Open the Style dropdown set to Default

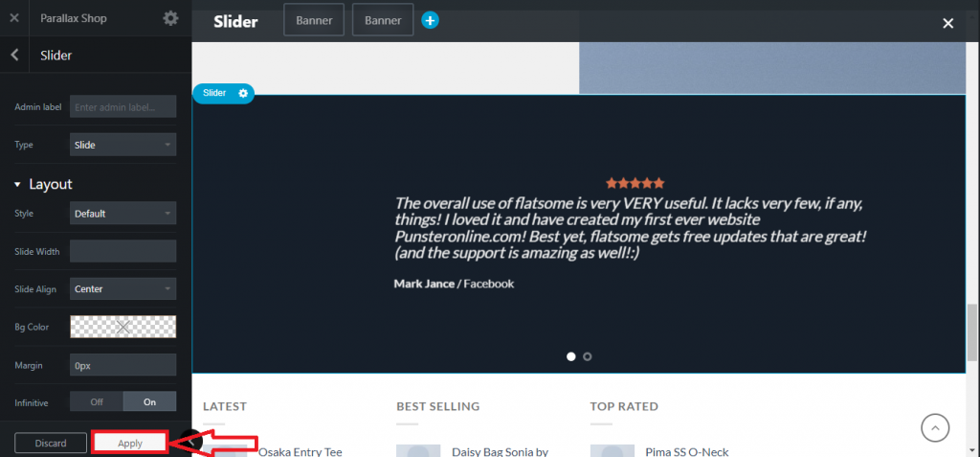[x=123, y=214]
